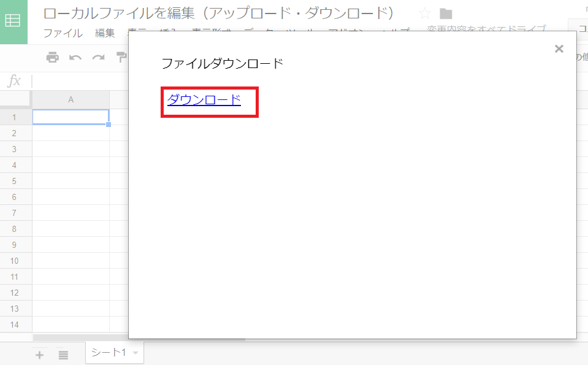588x365 pixels.
Task: Click the select-all corner box
Action: [x=15, y=99]
